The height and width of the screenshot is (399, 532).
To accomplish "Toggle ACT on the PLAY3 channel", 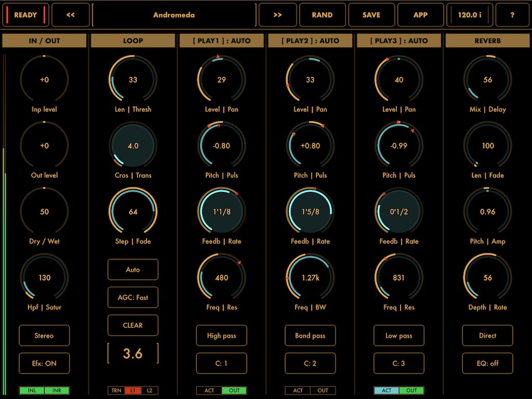I will (x=387, y=390).
